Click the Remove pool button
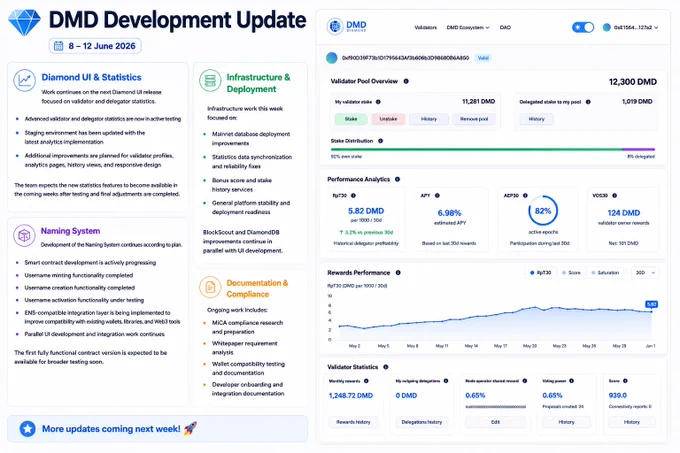680x453 pixels. click(474, 119)
